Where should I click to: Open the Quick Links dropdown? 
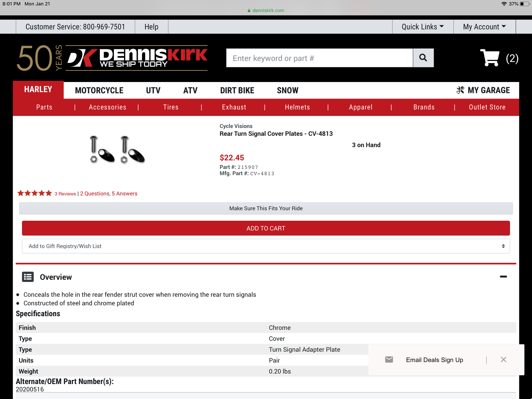point(422,27)
